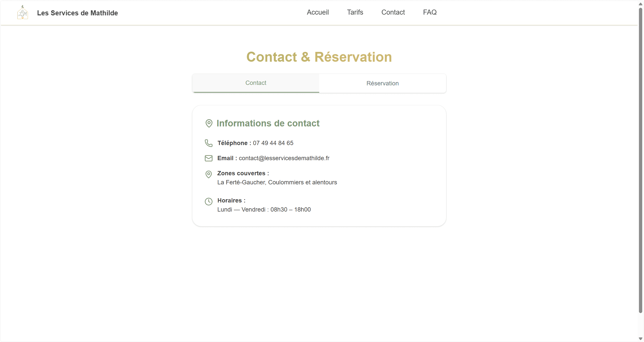This screenshot has height=342, width=644.
Task: Click the envelope email icon
Action: (x=209, y=158)
